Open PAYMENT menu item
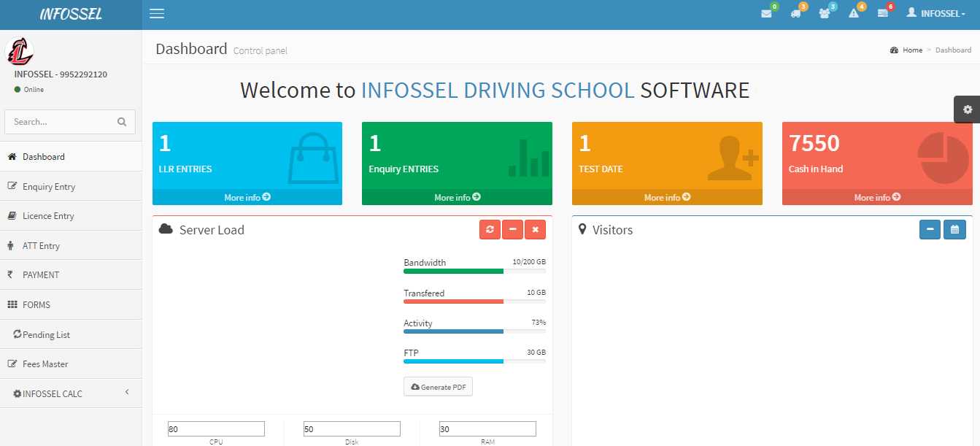Image resolution: width=980 pixels, height=446 pixels. tap(71, 274)
